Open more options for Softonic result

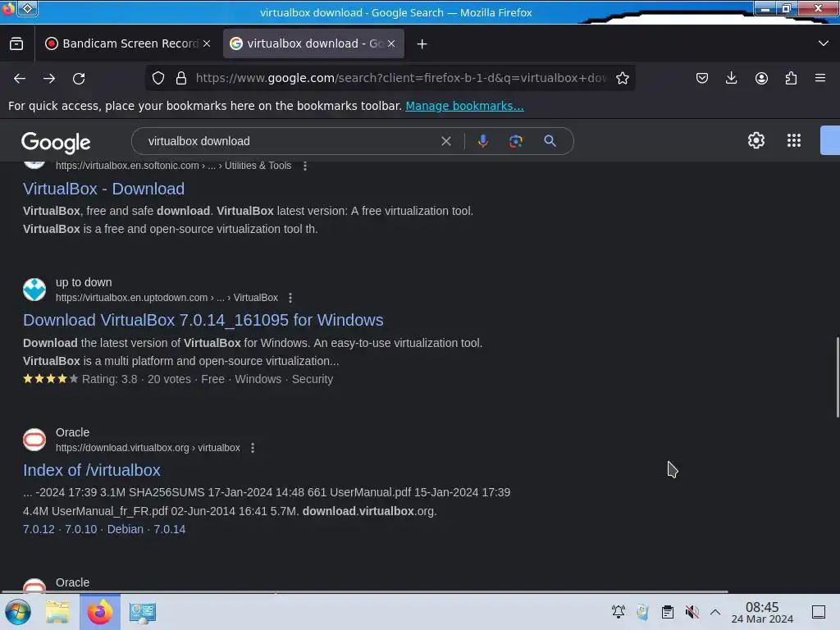pyautogui.click(x=305, y=166)
